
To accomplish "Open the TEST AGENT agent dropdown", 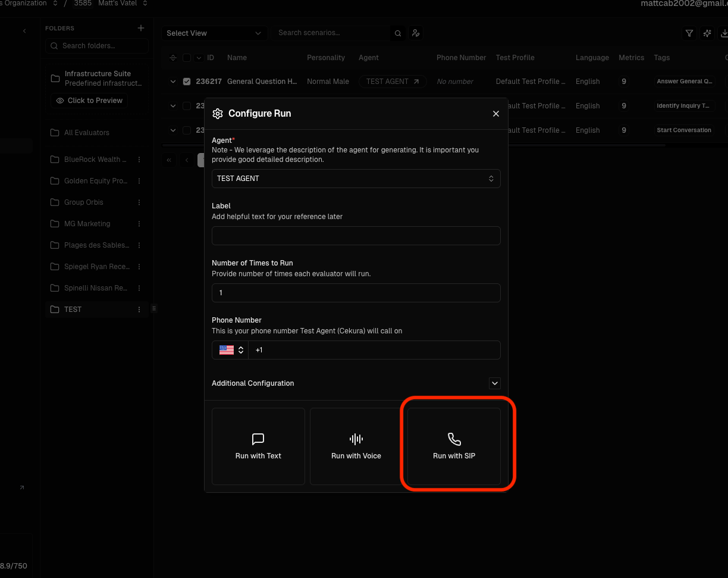I will [x=356, y=179].
